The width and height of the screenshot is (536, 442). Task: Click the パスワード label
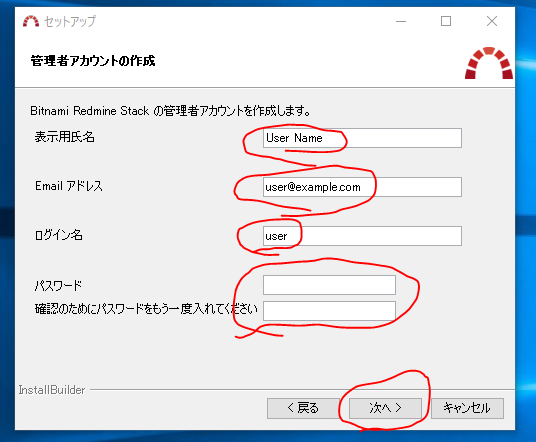pyautogui.click(x=58, y=285)
